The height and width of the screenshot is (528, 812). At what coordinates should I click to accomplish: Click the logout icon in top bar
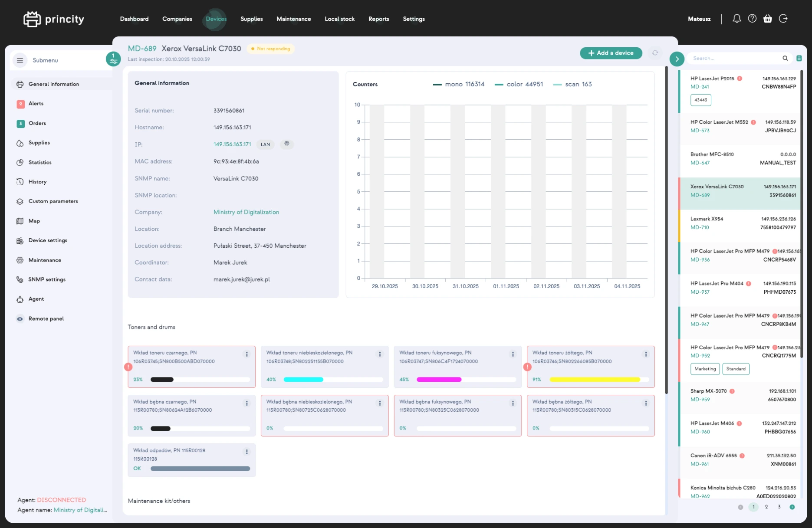783,19
